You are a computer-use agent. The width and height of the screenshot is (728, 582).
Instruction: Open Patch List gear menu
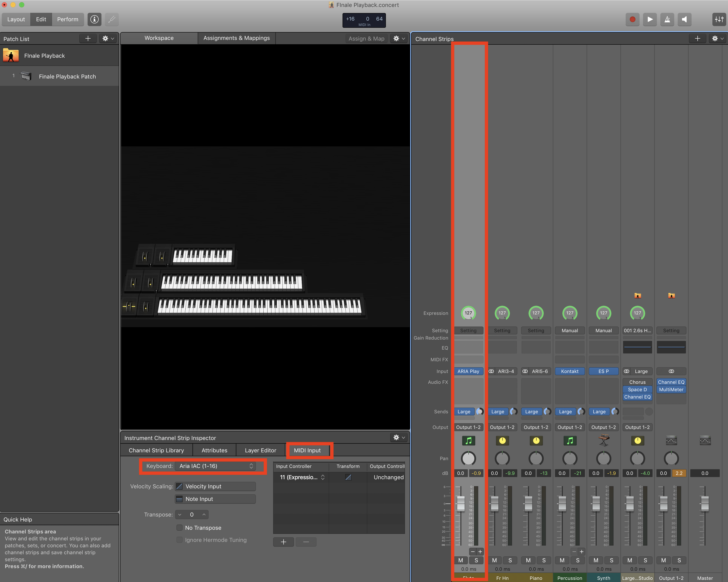tap(108, 39)
